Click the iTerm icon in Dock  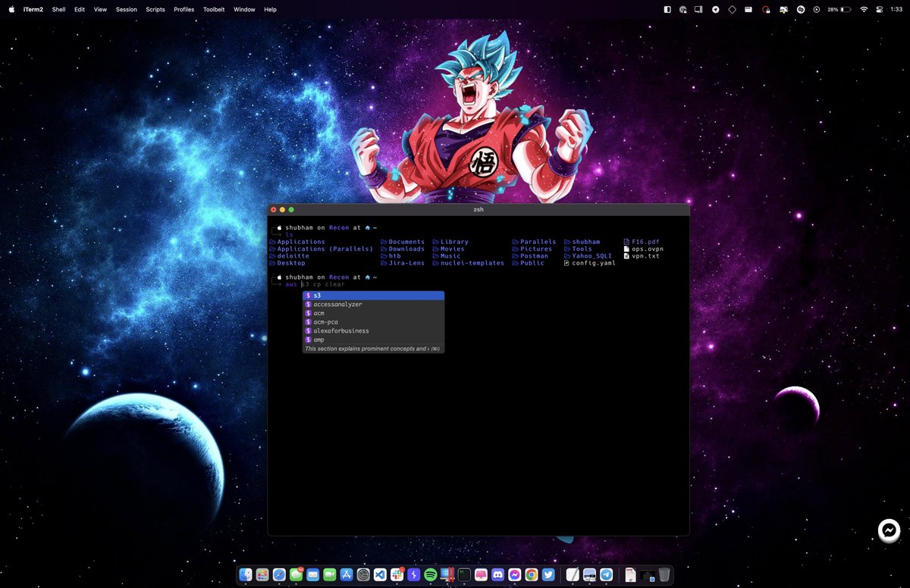pyautogui.click(x=464, y=575)
